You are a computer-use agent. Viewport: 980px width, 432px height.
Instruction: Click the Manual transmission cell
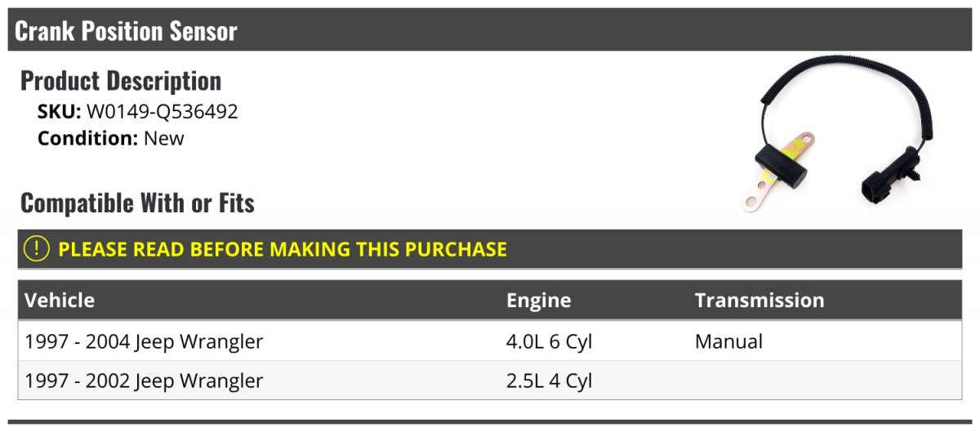[728, 341]
